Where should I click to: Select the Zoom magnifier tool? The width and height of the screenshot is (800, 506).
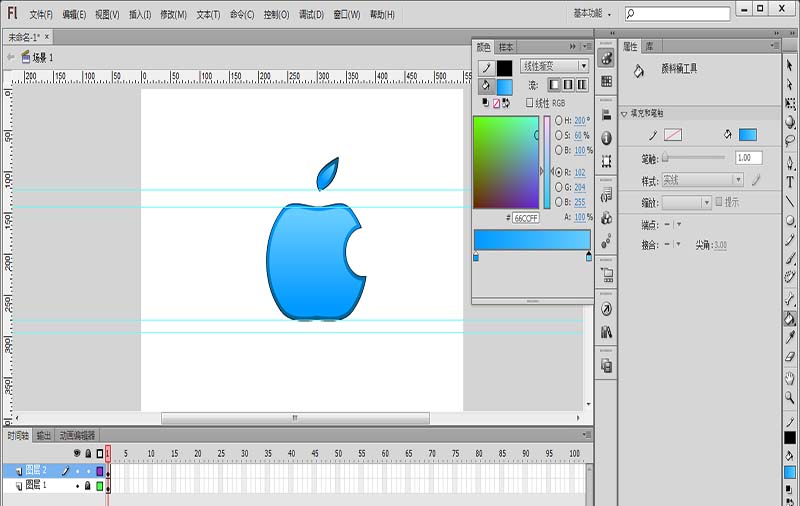coord(790,397)
